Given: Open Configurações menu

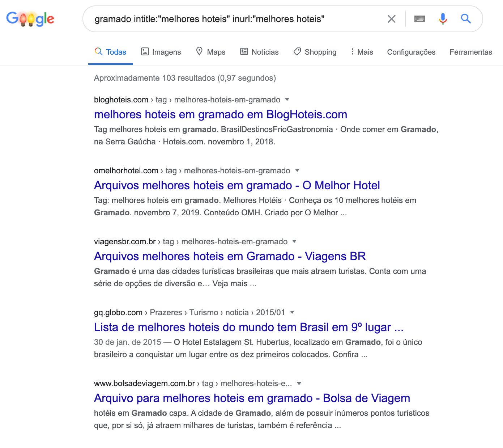Looking at the screenshot, I should [x=411, y=52].
